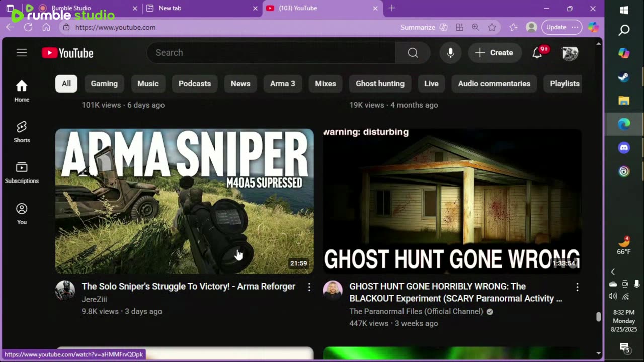Filter feed by Music
Viewport: 644px width, 362px height.
click(148, 84)
